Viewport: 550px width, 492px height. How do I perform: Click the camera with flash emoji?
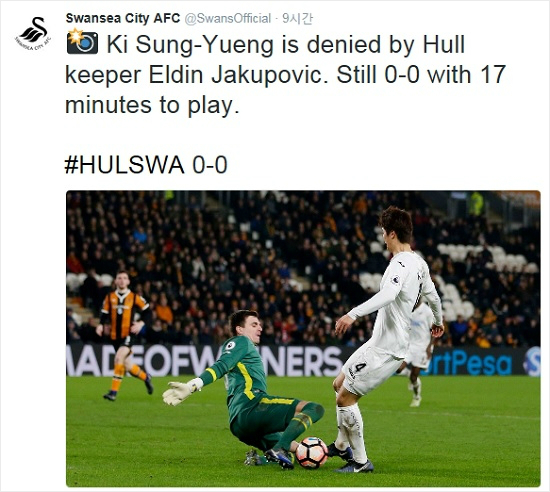(x=82, y=42)
